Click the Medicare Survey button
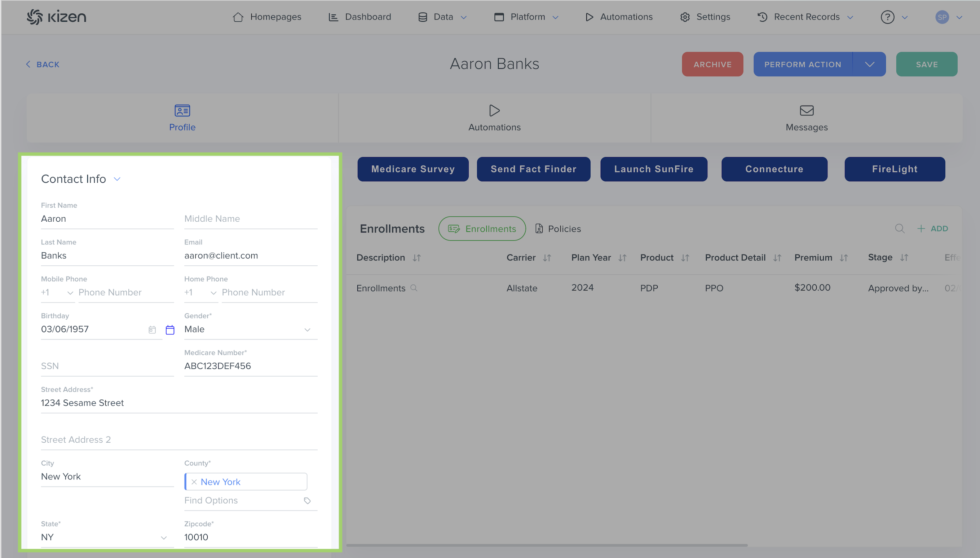This screenshot has height=558, width=980. (x=413, y=169)
